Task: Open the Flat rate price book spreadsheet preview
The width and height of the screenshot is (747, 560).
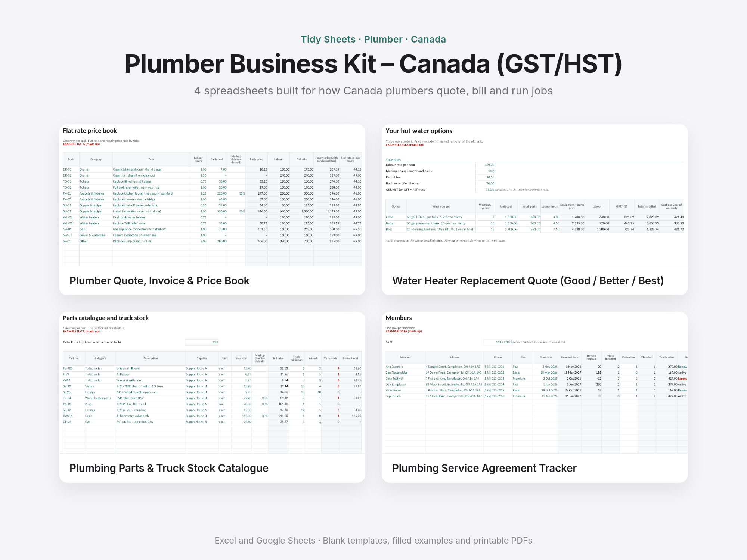Action: [212, 195]
